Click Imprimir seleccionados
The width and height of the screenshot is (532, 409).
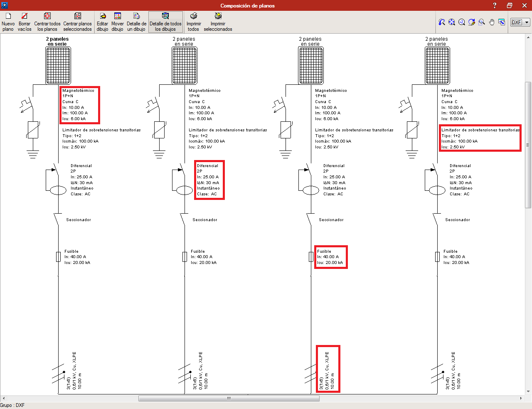pyautogui.click(x=218, y=22)
